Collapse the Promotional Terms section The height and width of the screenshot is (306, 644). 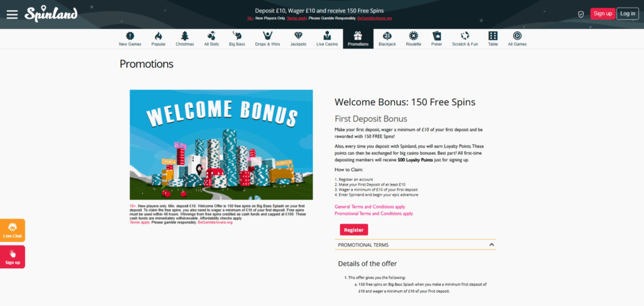tap(415, 245)
